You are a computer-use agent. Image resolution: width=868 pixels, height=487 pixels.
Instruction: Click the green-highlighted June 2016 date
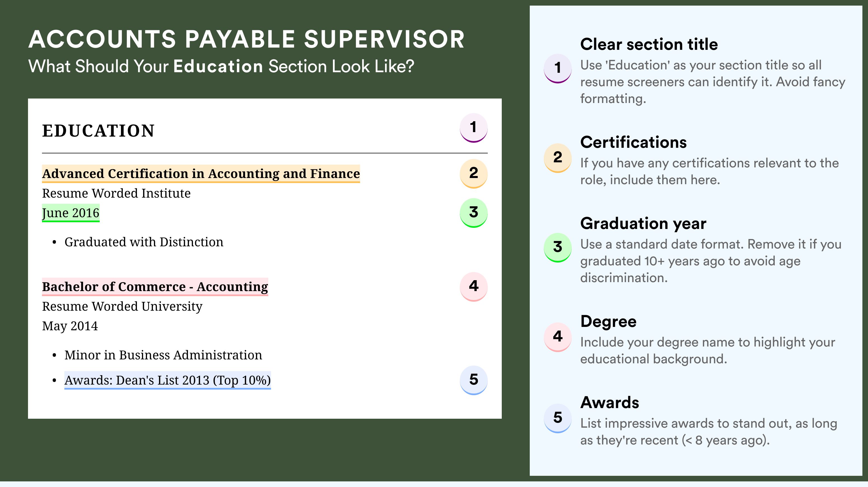(71, 213)
